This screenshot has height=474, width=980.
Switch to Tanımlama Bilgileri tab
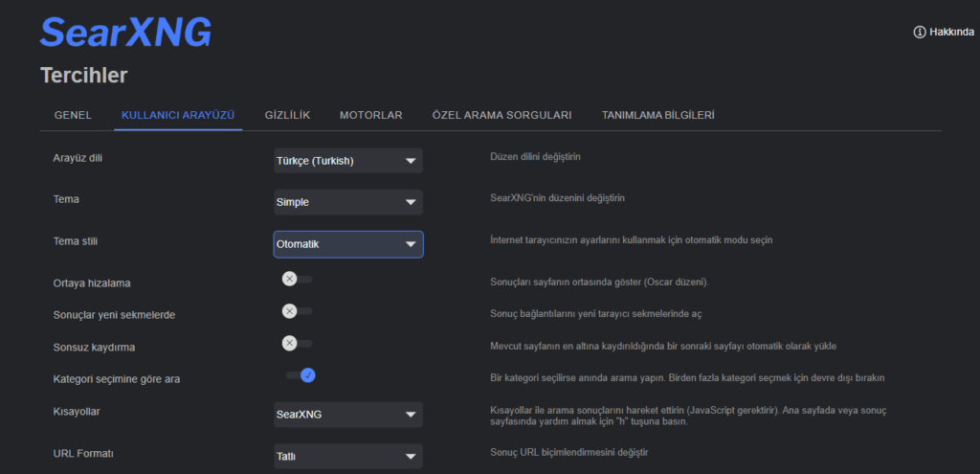tap(657, 115)
